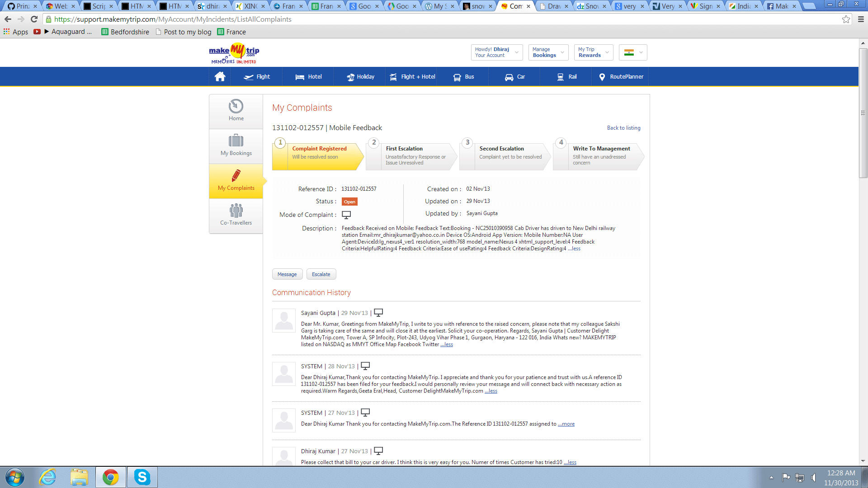The width and height of the screenshot is (868, 488).
Task: Expand the 27 Nov SYSTEM message with more
Action: [x=566, y=424]
